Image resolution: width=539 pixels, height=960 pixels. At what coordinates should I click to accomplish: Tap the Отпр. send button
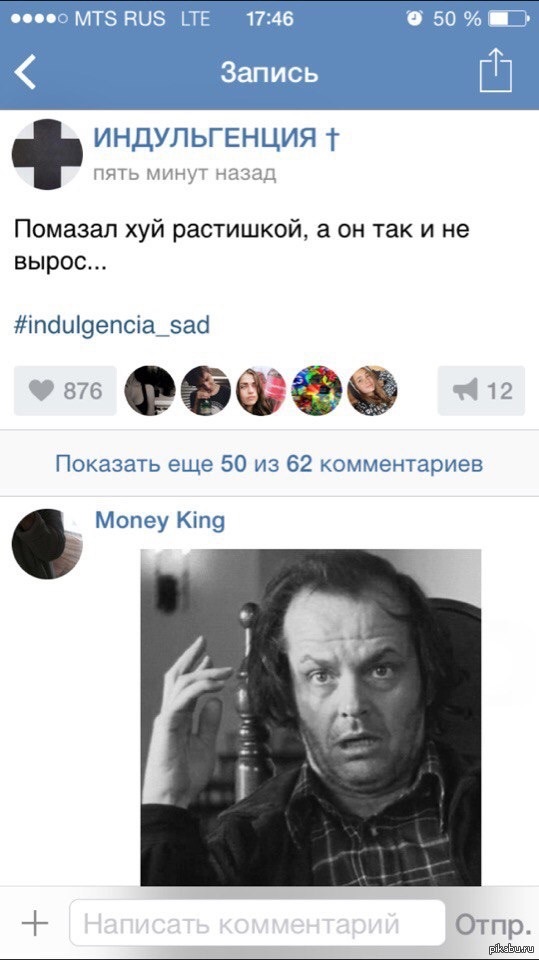pos(493,923)
